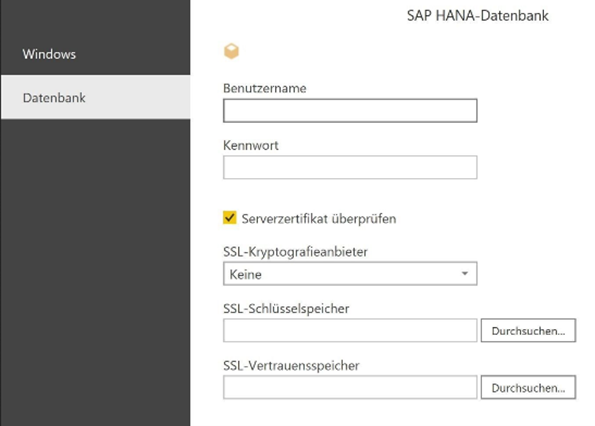The height and width of the screenshot is (426, 595).
Task: Click the SAP HANA cube icon
Action: (231, 51)
